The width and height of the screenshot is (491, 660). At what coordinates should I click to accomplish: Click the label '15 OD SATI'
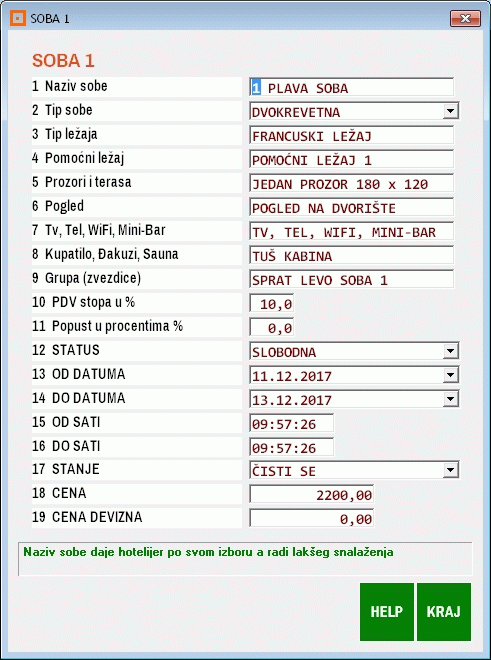click(x=67, y=422)
